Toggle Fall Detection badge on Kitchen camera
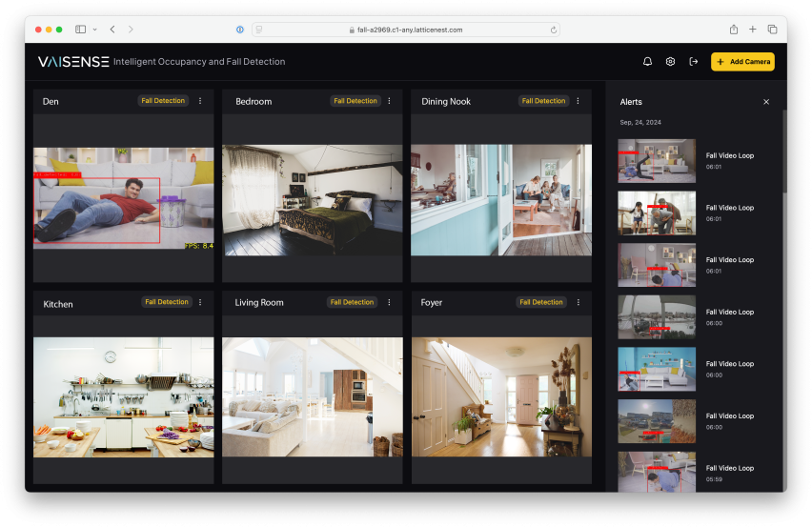The height and width of the screenshot is (527, 812). coord(167,302)
